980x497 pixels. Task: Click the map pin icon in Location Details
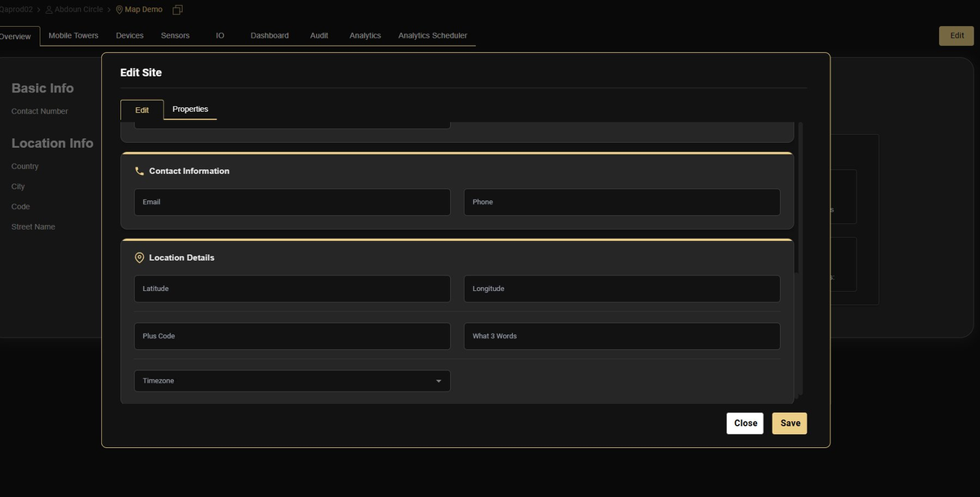[139, 257]
